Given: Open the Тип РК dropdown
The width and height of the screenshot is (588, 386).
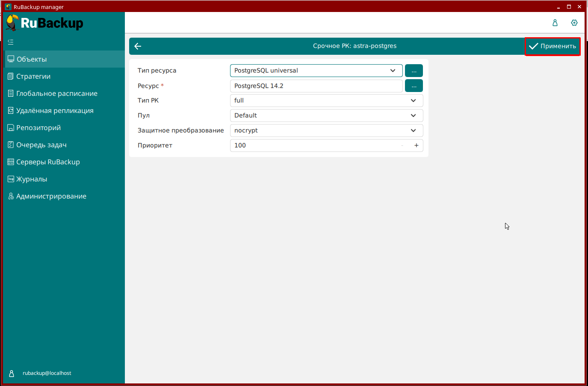Looking at the screenshot, I should coord(327,101).
